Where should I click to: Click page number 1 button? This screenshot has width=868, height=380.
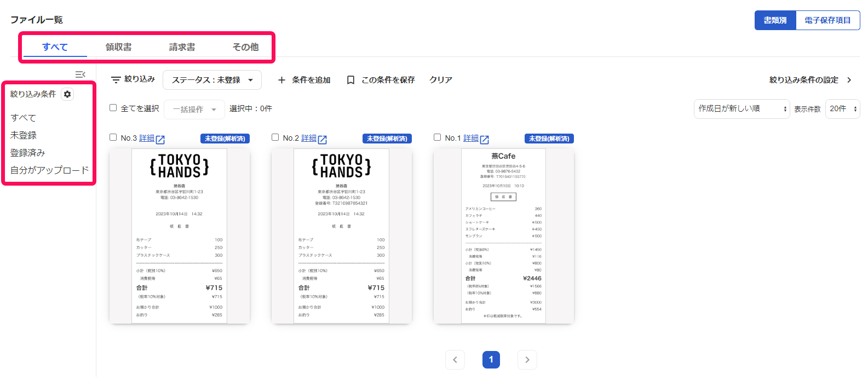pyautogui.click(x=491, y=360)
